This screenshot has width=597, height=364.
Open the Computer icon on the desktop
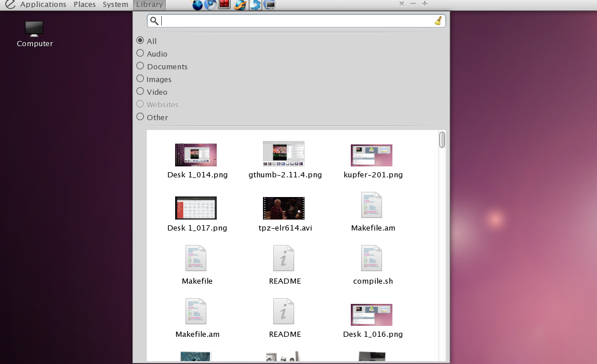[34, 29]
